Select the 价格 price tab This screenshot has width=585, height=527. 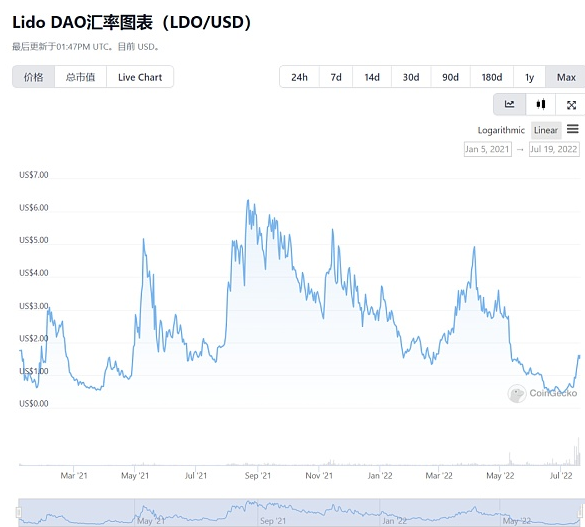click(34, 77)
